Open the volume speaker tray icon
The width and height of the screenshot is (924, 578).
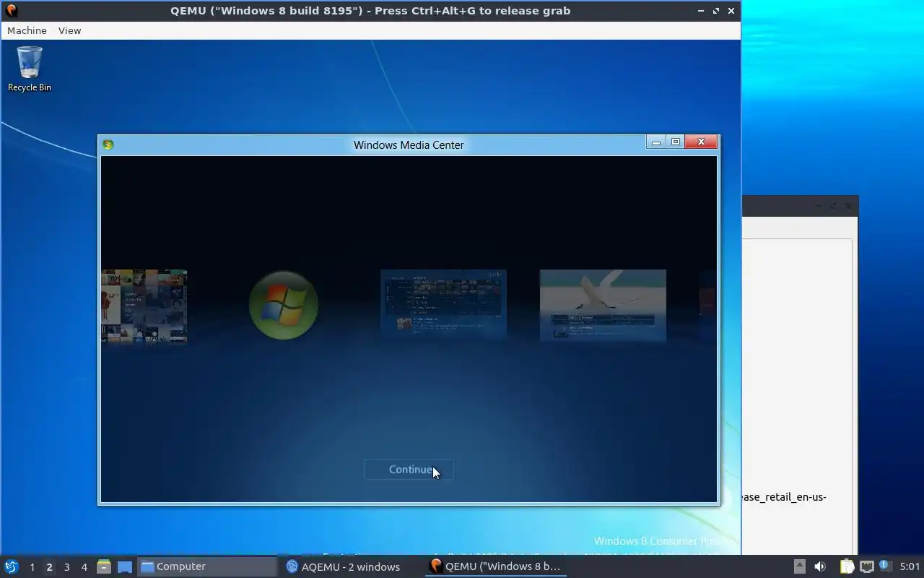820,566
